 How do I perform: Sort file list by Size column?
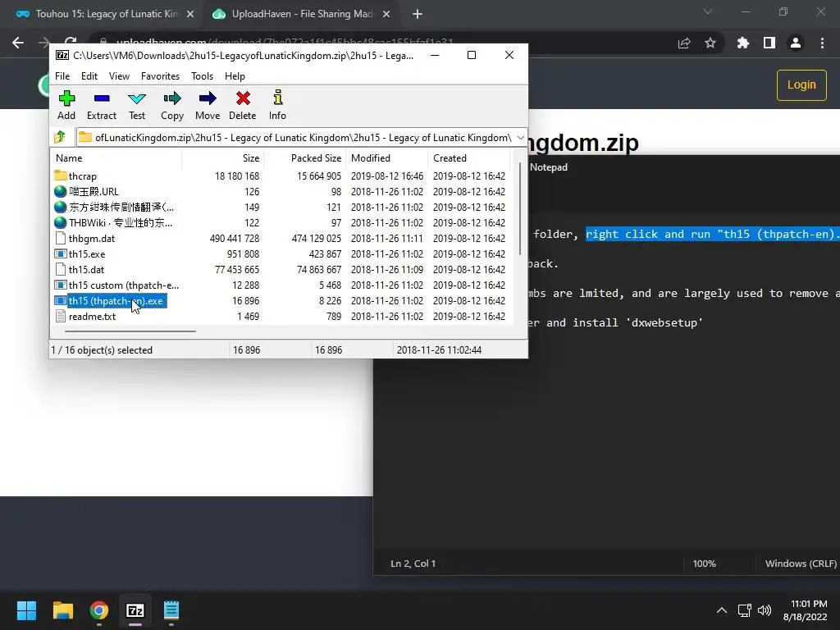(222, 158)
